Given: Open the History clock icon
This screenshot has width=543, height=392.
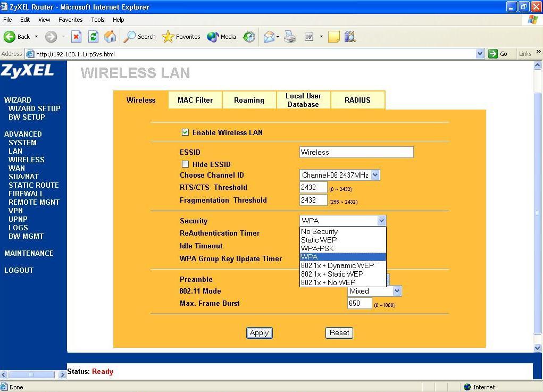Looking at the screenshot, I should pos(249,36).
